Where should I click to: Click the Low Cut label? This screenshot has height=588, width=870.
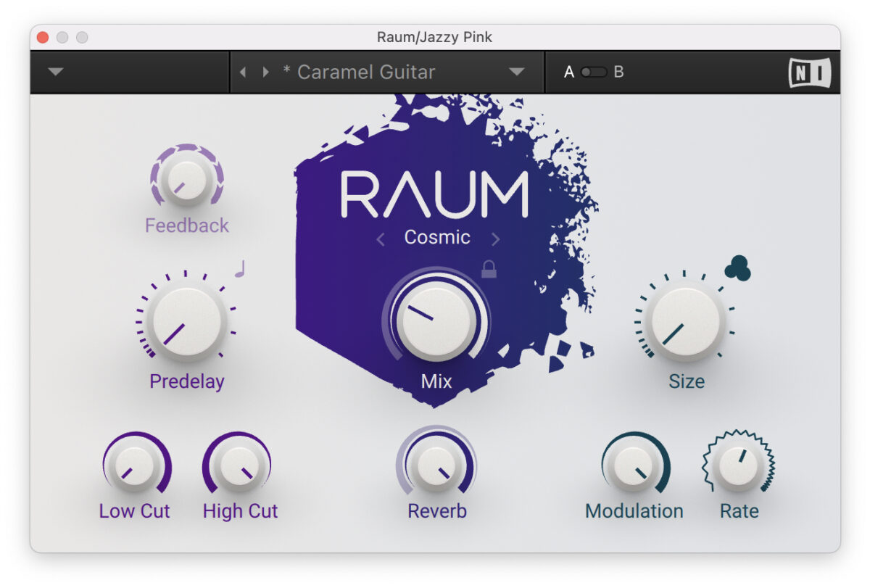(134, 511)
